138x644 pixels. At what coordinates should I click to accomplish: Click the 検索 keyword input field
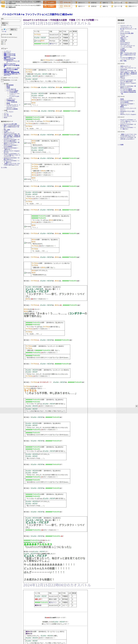tap(11, 21)
